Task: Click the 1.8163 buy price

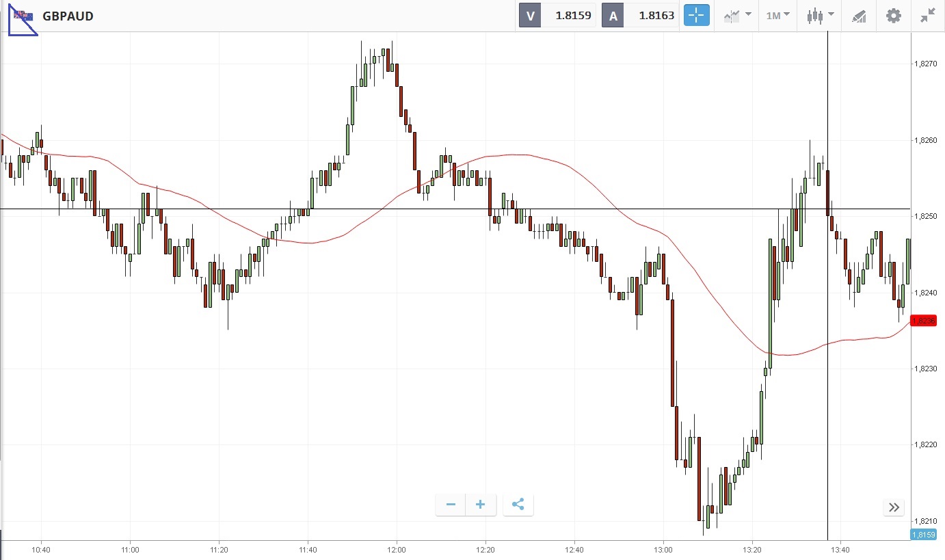Action: point(655,16)
